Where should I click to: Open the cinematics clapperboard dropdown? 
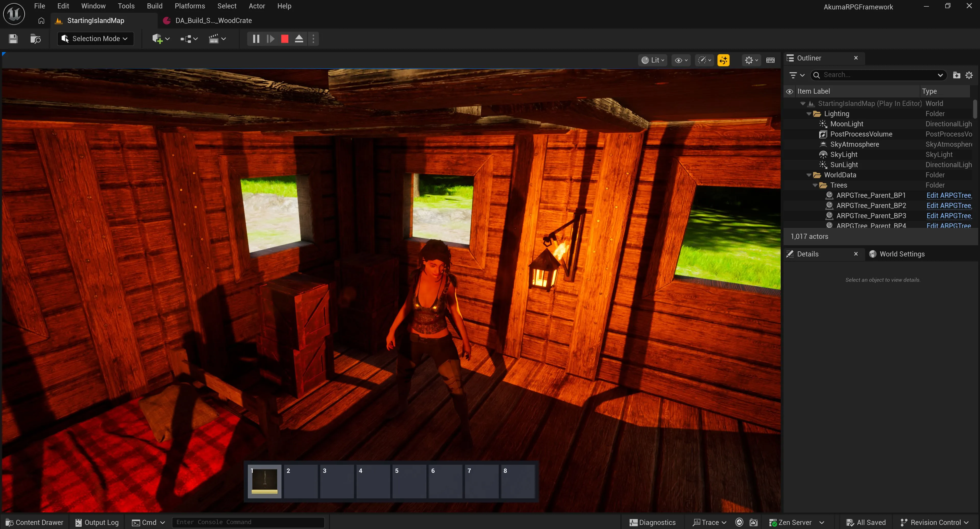(x=217, y=39)
